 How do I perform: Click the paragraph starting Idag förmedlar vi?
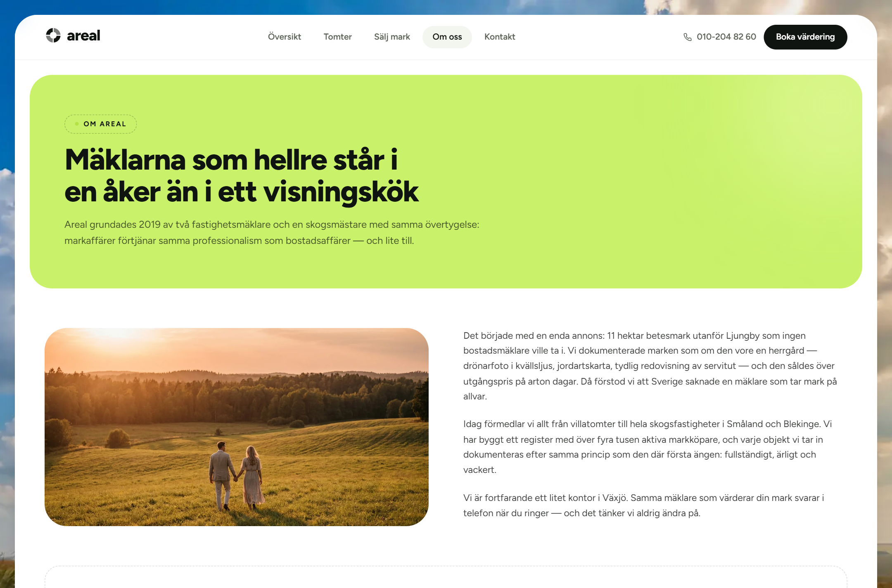click(x=648, y=447)
